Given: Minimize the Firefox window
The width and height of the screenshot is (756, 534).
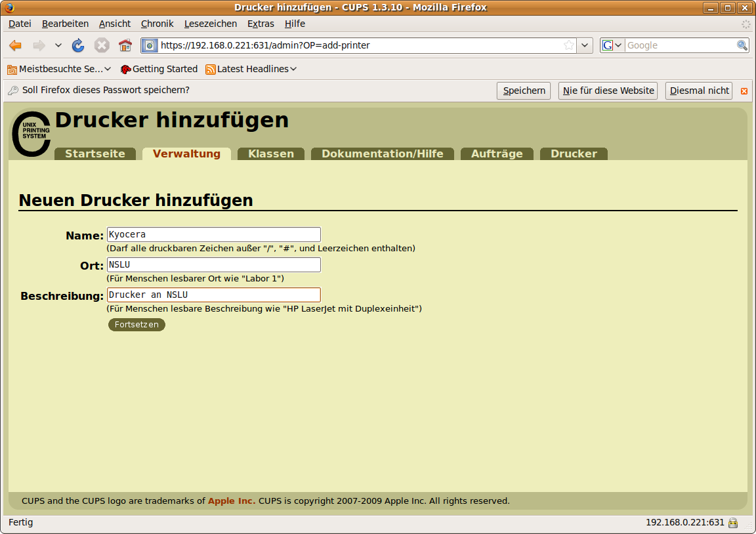Looking at the screenshot, I should click(x=710, y=8).
